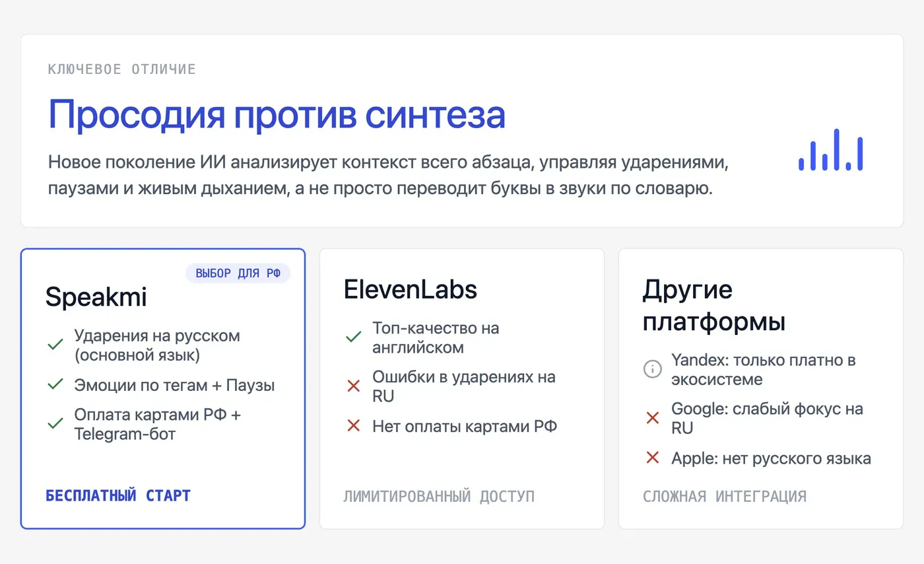Click red cross beside Ошибки в ударениях
Screen dimensions: 924x564
tap(354, 386)
